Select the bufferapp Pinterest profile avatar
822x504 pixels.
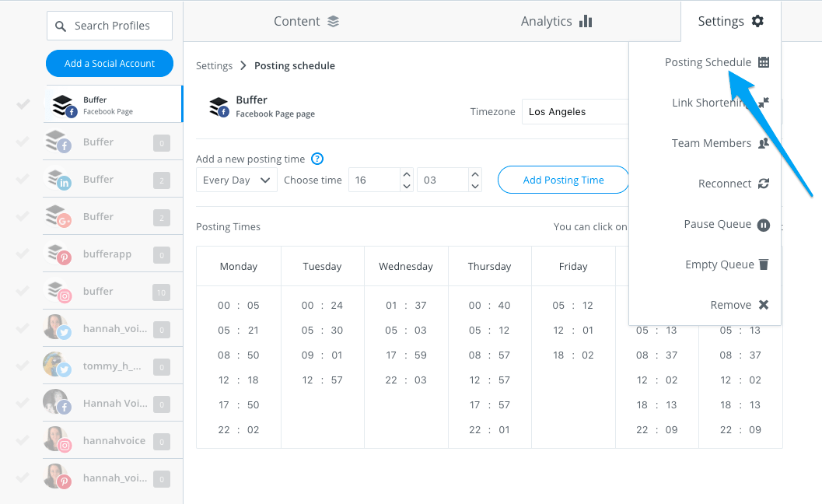(58, 254)
